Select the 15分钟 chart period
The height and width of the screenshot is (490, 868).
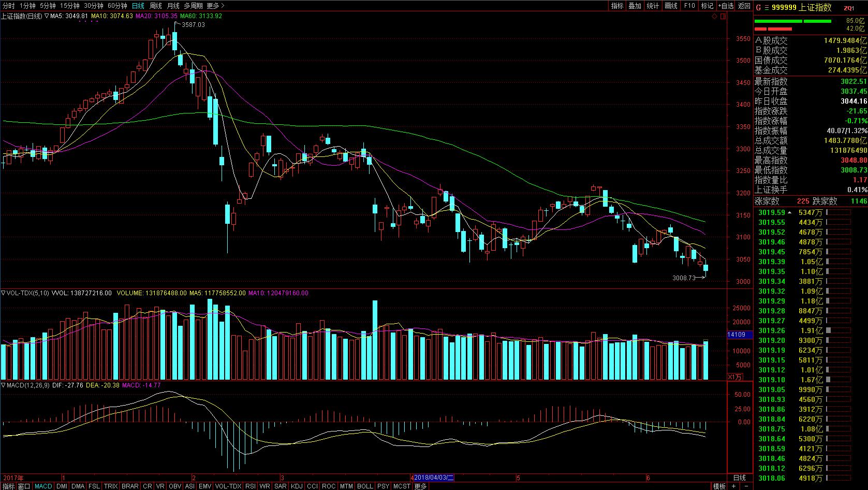(x=69, y=6)
